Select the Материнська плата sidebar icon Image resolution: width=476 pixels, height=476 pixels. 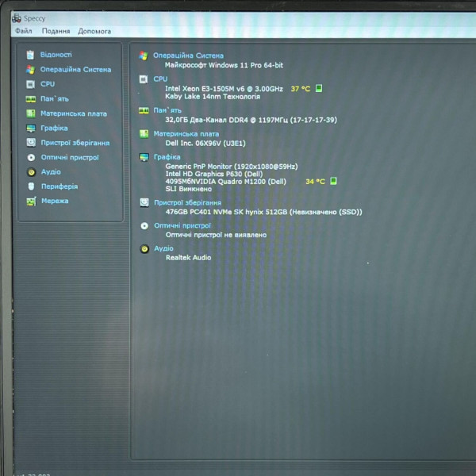click(31, 113)
